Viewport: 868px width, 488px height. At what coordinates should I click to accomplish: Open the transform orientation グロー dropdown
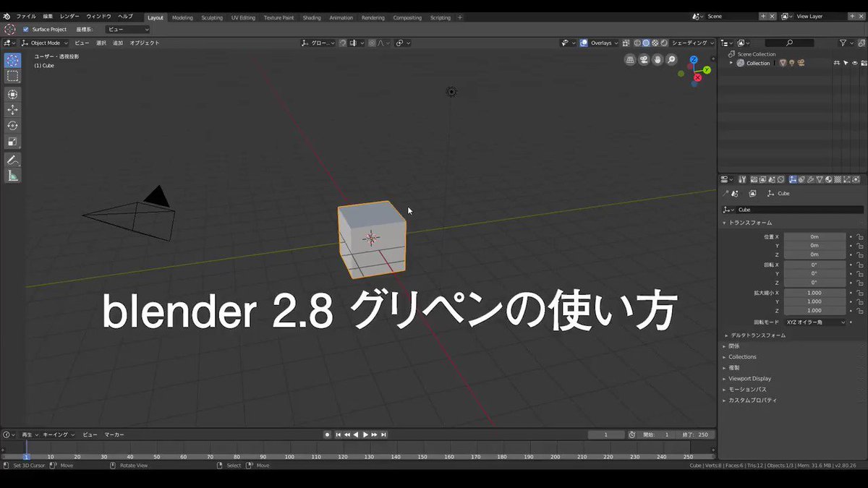[x=318, y=43]
